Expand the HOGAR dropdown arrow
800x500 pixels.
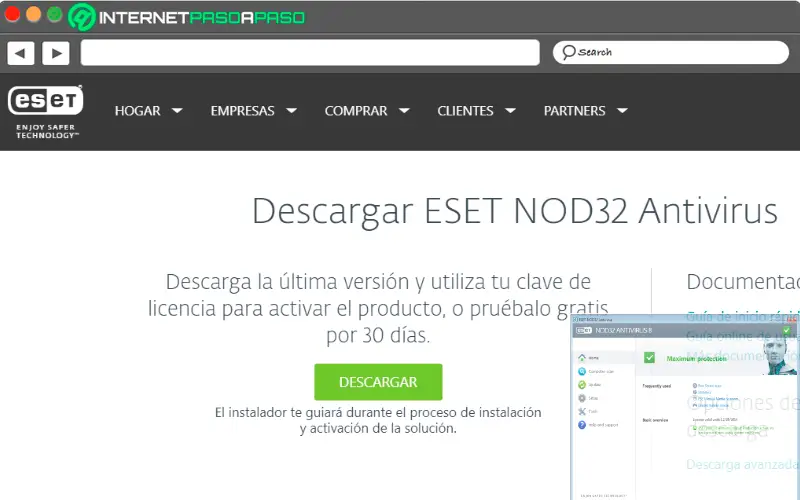tap(177, 110)
